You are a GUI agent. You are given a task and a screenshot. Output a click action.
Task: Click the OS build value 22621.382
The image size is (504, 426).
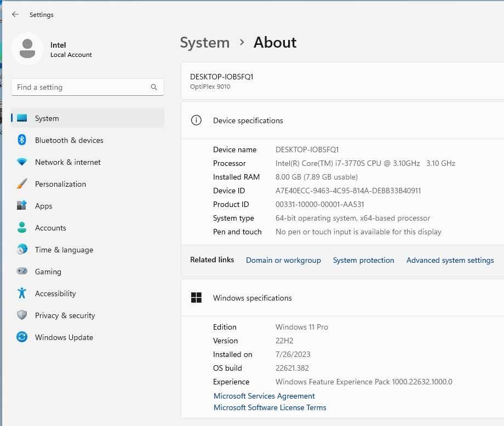click(292, 368)
